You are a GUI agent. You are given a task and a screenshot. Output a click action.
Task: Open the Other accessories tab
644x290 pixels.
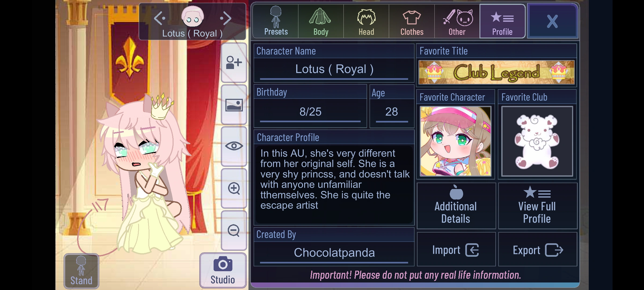457,21
